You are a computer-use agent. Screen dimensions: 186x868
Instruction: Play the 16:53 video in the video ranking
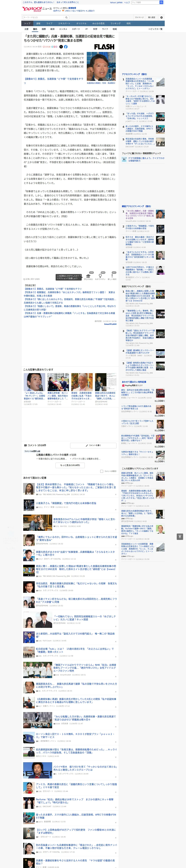160,294
